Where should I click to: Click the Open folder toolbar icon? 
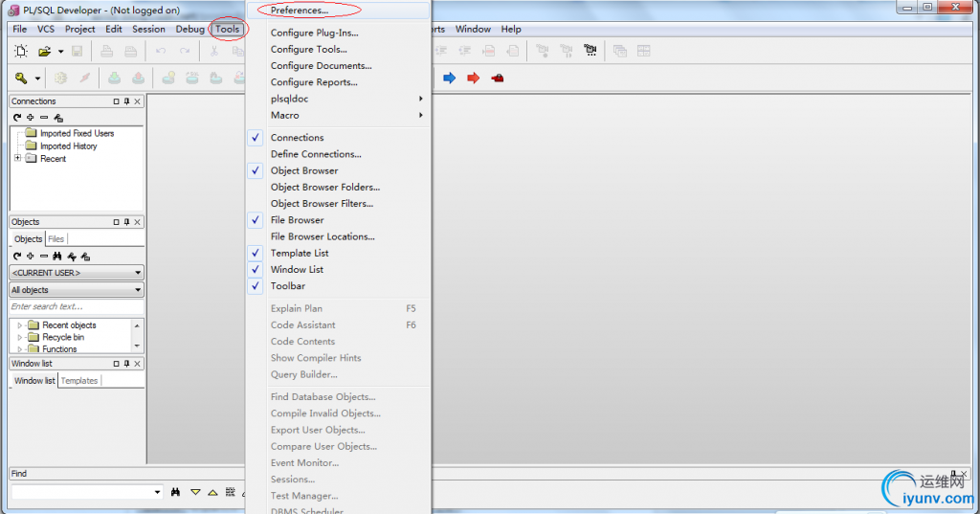pyautogui.click(x=44, y=52)
